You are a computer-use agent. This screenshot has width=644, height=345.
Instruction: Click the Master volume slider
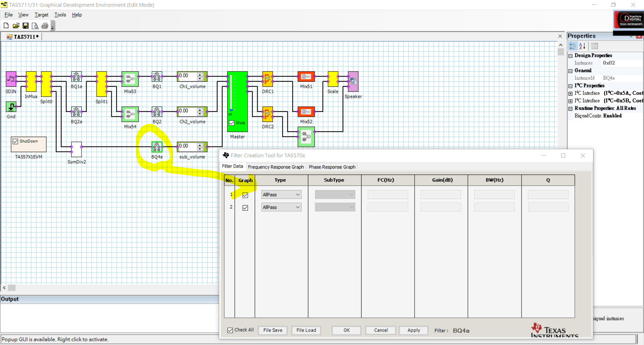[x=231, y=93]
